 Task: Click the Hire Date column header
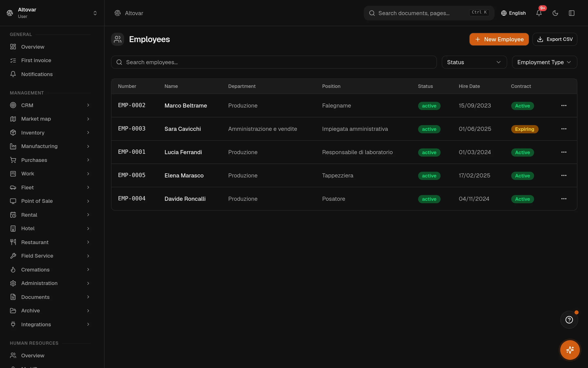click(x=469, y=86)
